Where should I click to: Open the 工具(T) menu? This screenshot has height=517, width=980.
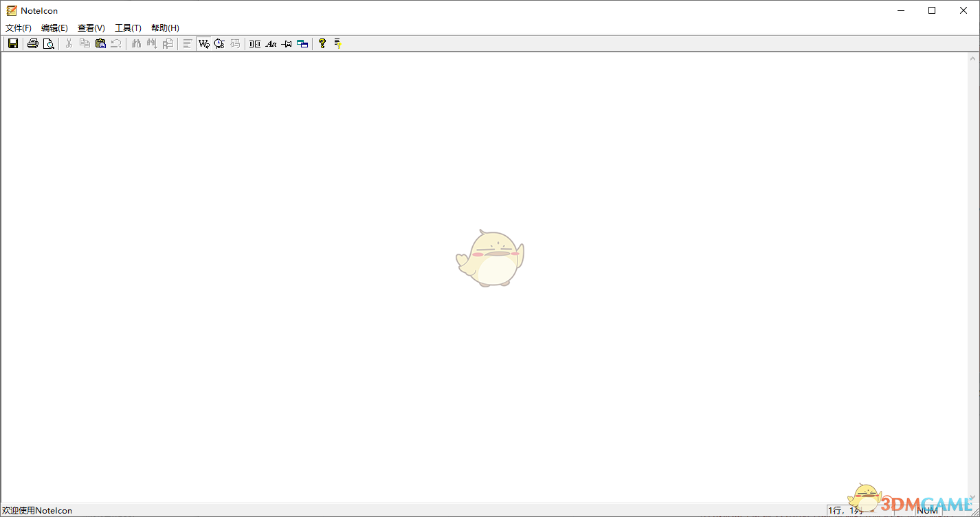(128, 27)
